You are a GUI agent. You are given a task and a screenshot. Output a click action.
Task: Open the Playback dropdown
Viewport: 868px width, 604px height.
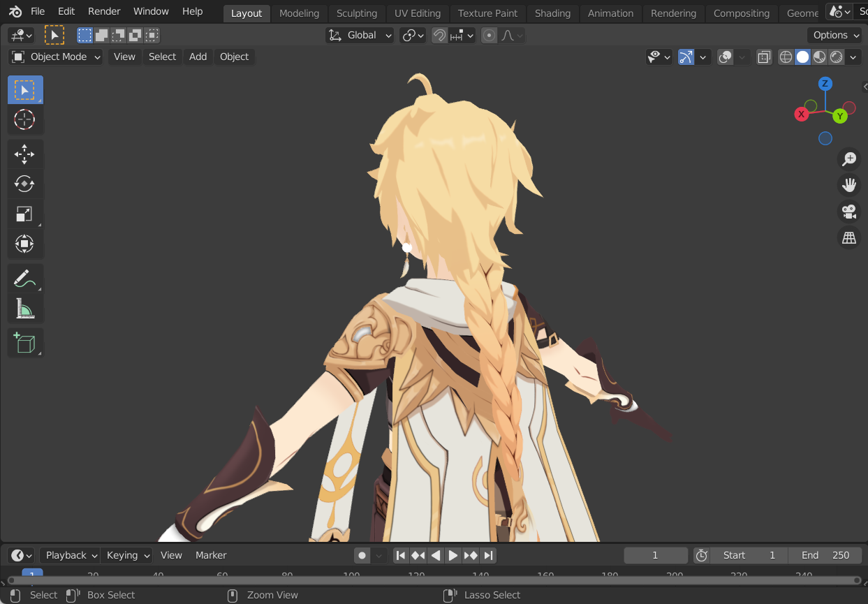click(x=70, y=555)
